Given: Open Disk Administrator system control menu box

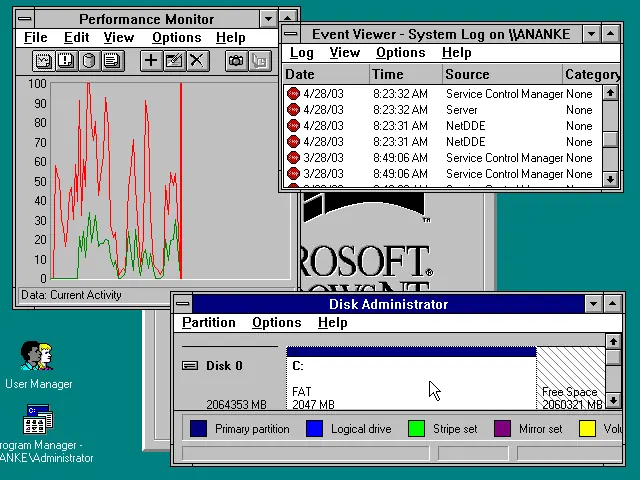Looking at the screenshot, I should (x=181, y=304).
